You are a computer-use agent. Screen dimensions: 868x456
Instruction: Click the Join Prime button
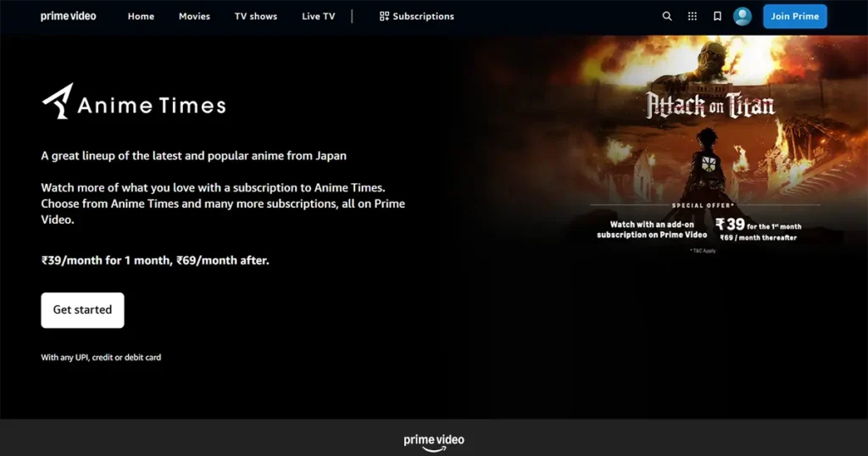[x=795, y=17]
